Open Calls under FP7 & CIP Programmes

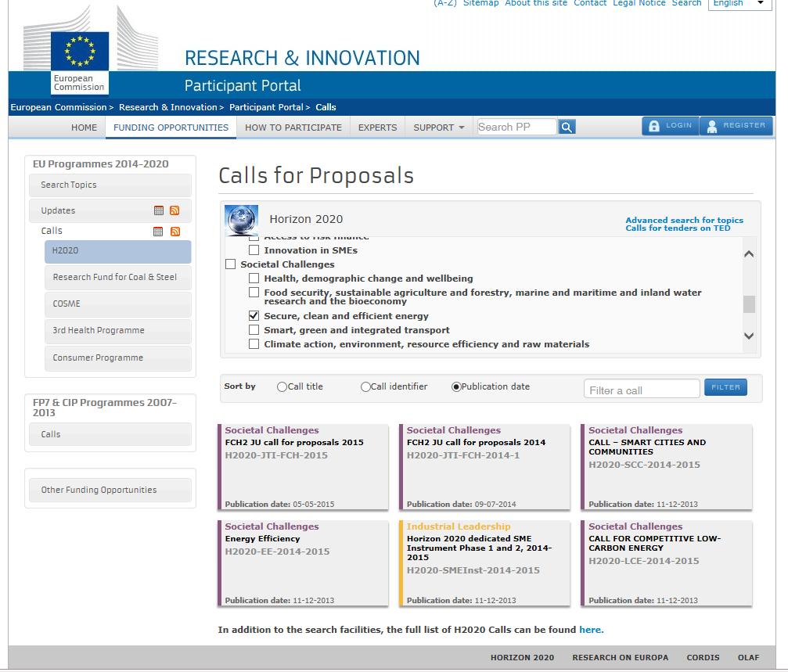pyautogui.click(x=110, y=434)
